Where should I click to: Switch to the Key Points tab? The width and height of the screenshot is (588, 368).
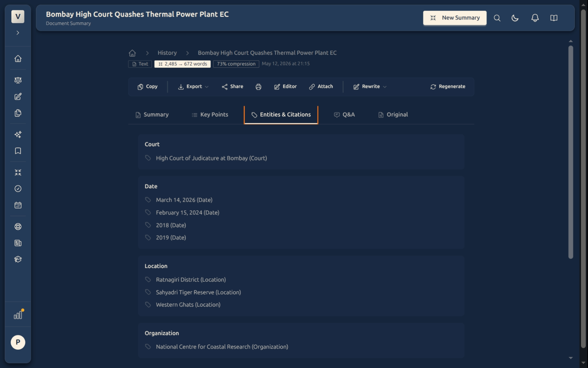click(210, 115)
